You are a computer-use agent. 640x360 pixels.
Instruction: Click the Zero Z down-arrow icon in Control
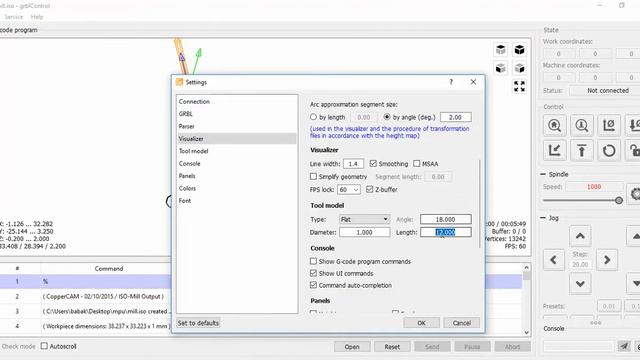634,125
